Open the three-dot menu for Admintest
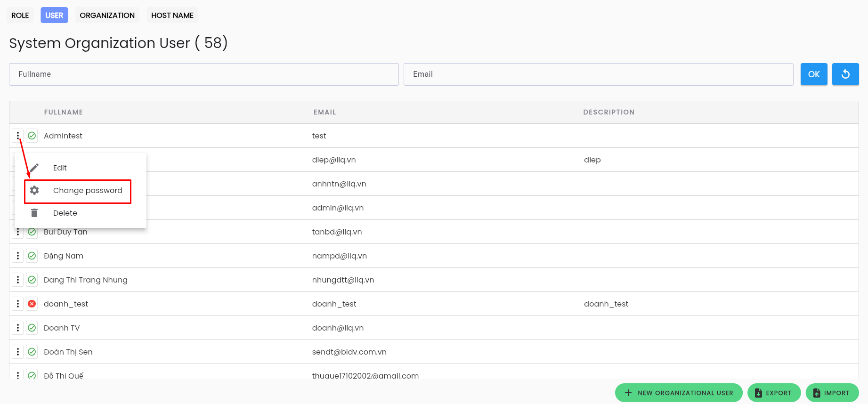868x404 pixels. (18, 136)
